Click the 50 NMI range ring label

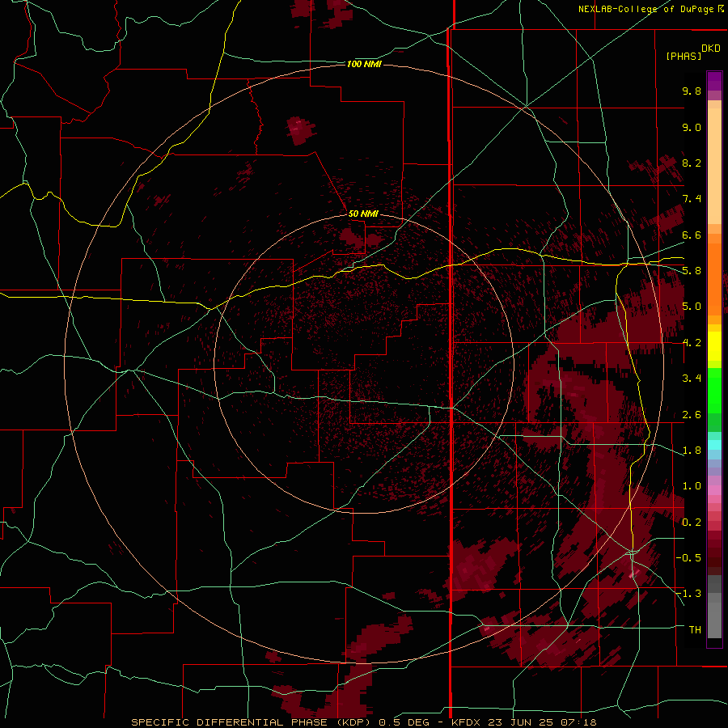click(363, 214)
